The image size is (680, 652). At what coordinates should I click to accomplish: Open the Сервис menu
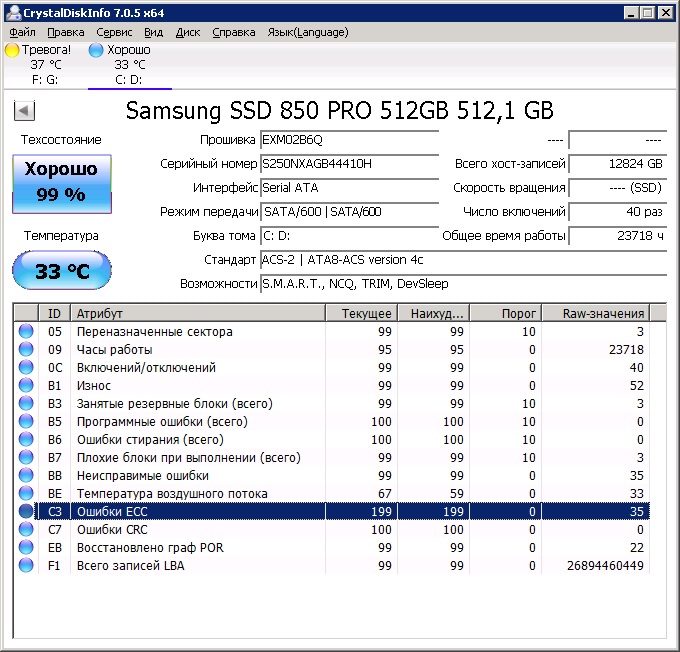114,33
